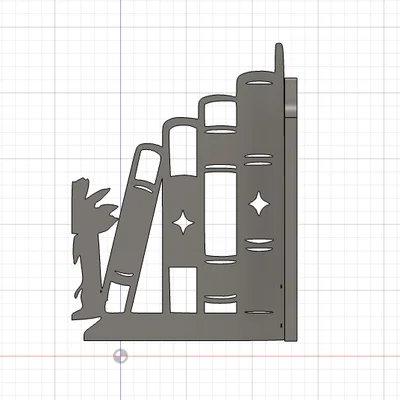Select the star cutout on tallest book
Screen dimensions: 400x400
coord(259,203)
